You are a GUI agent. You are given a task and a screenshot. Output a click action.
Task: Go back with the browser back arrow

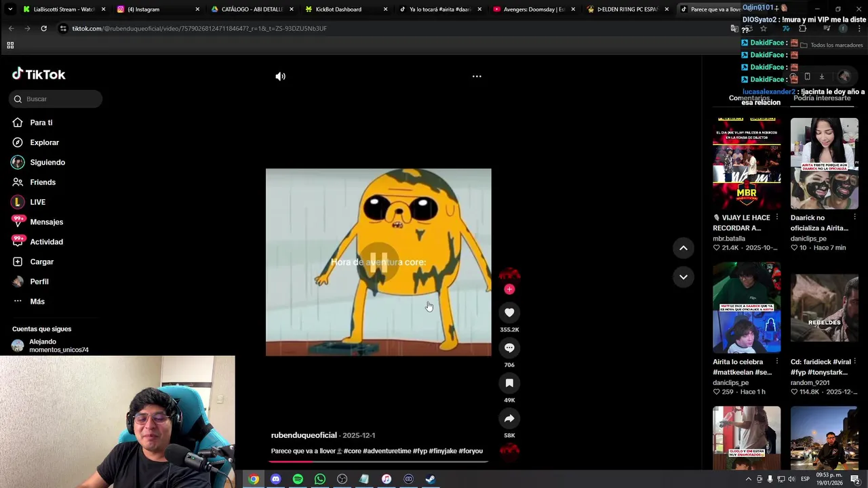click(11, 28)
